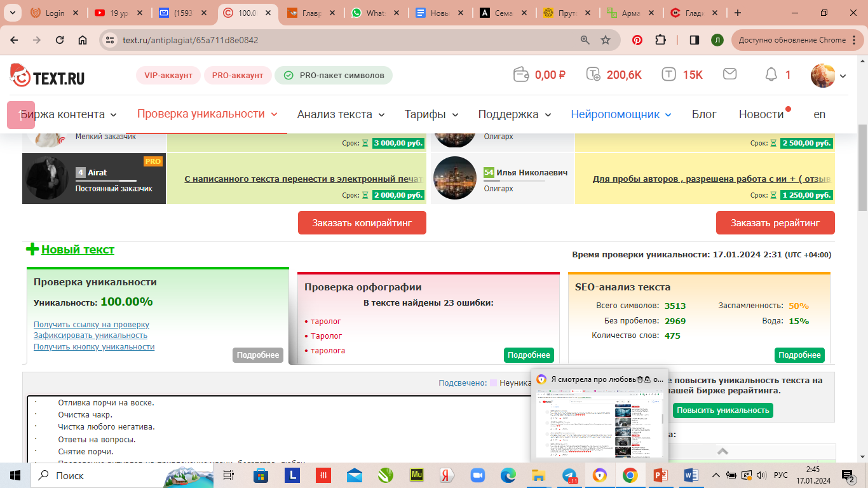Screen dimensions: 868x488
Task: Click Подробнее in uniqueness check panel
Action: pyautogui.click(x=258, y=355)
